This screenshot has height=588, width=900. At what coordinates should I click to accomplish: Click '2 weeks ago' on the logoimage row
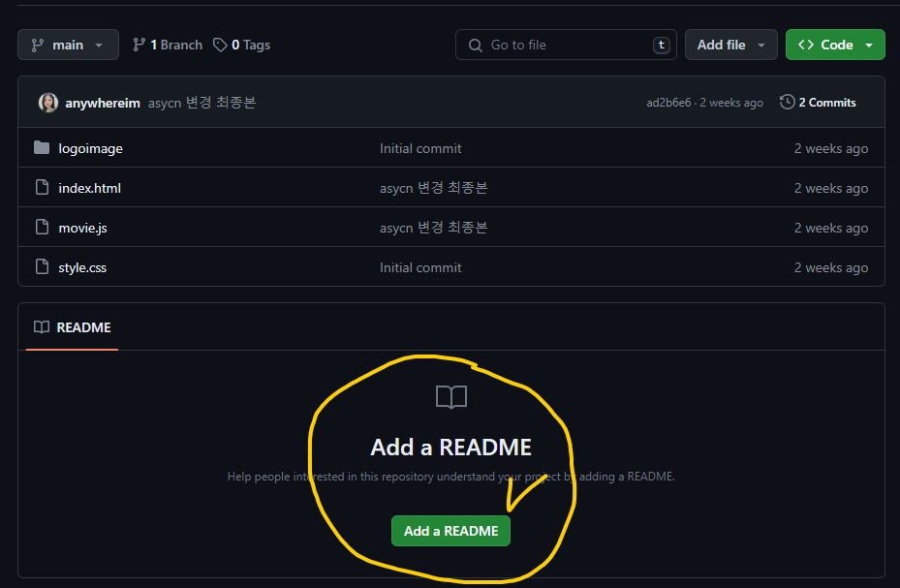coord(831,148)
